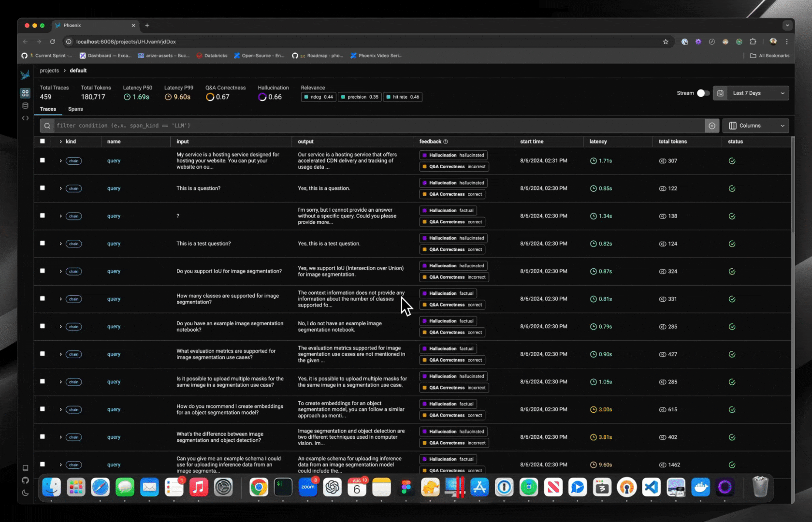Click into the filter condition input field
The image size is (812, 522).
379,126
